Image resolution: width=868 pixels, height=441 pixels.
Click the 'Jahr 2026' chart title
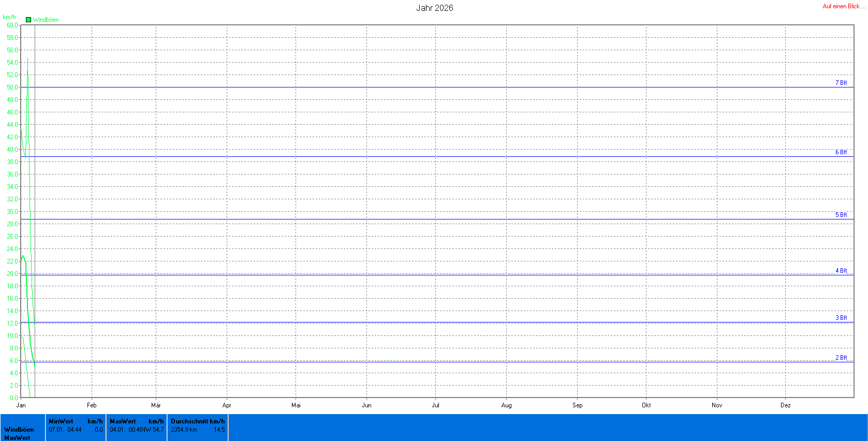434,8
